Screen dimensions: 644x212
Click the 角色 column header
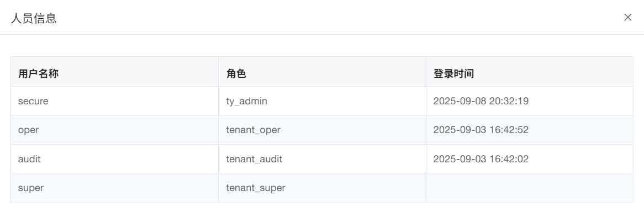click(323, 71)
